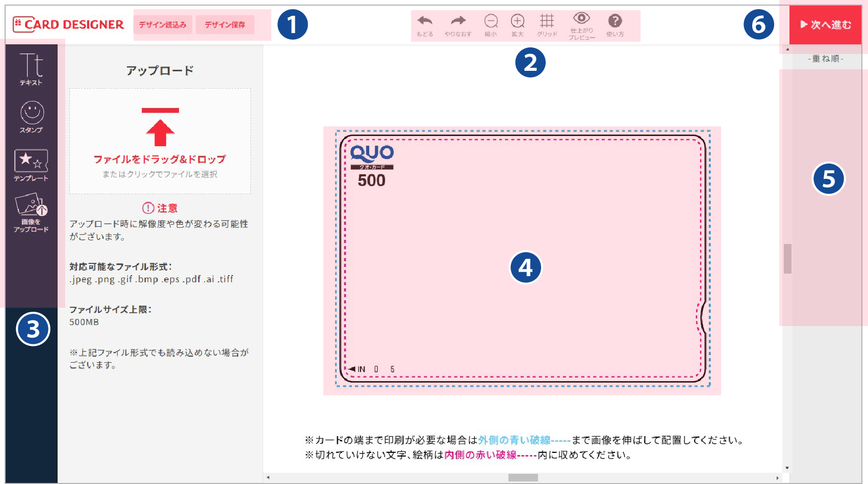This screenshot has height=484, width=868.
Task: Click the CARD DESIGNER logo
Action: [x=68, y=24]
